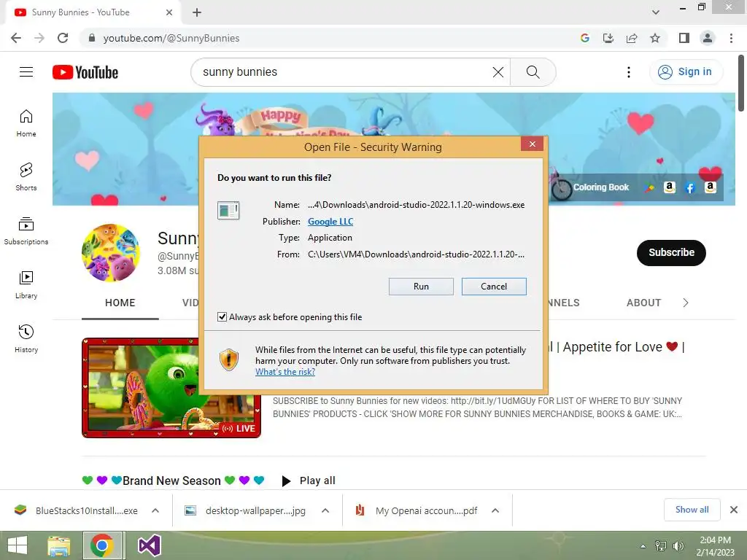
Task: Open the Google LLC publisher link
Action: [x=330, y=222]
